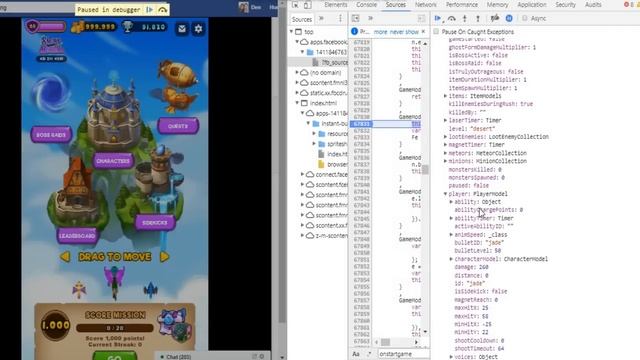The image size is (640, 360).
Task: Resume script execution in debugger toolbar
Action: coord(438,18)
